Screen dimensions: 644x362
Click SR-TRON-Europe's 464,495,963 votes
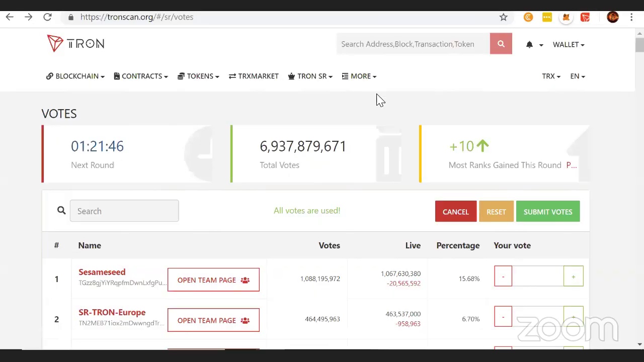click(323, 319)
